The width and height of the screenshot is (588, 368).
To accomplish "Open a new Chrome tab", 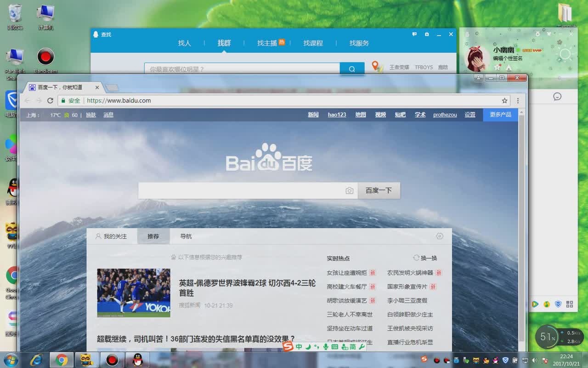I will (112, 87).
